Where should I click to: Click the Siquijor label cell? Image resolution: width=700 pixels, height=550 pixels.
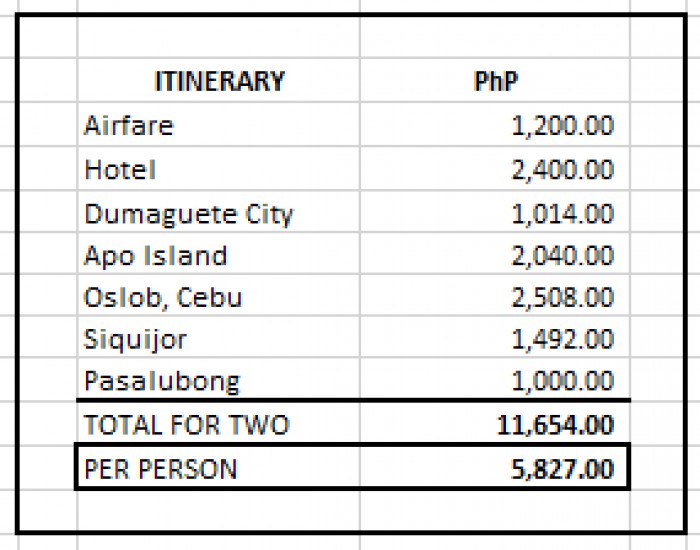pyautogui.click(x=219, y=337)
